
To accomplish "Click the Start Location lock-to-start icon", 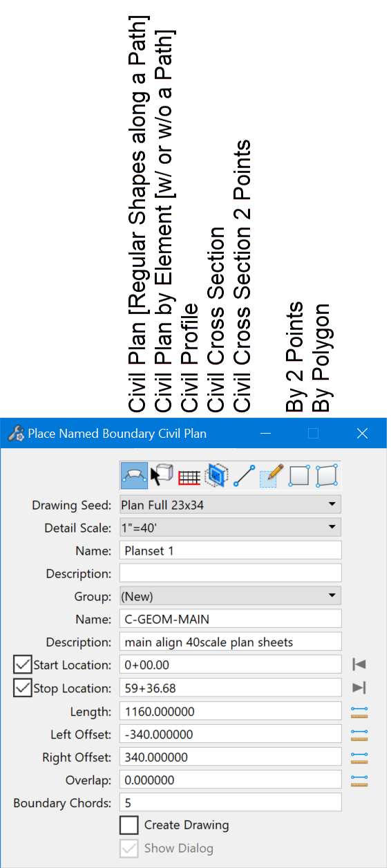I will tap(359, 665).
